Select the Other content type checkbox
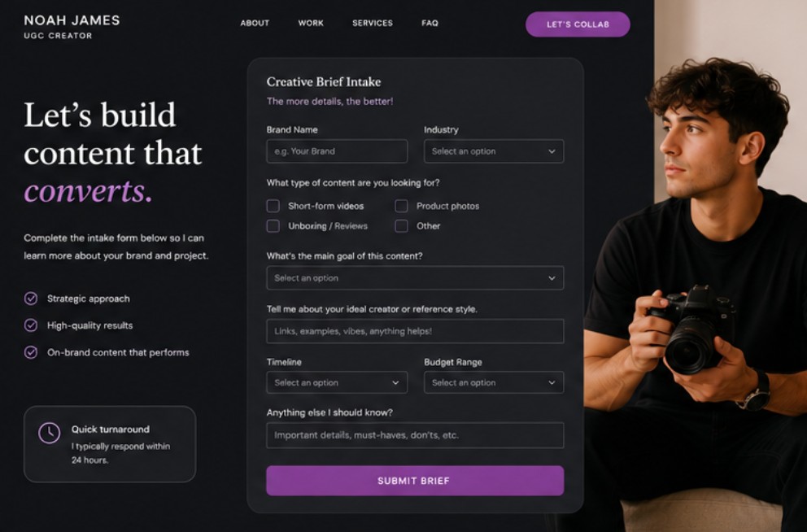Image resolution: width=807 pixels, height=532 pixels. (x=401, y=226)
